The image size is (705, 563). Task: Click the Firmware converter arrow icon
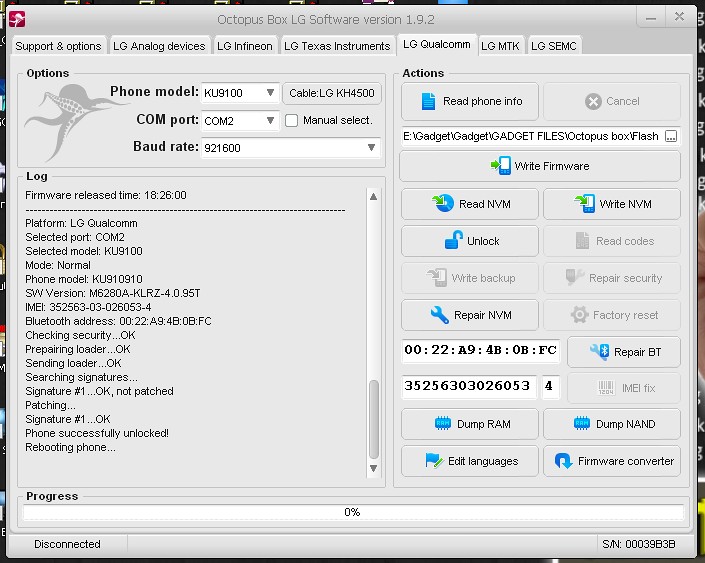click(563, 461)
